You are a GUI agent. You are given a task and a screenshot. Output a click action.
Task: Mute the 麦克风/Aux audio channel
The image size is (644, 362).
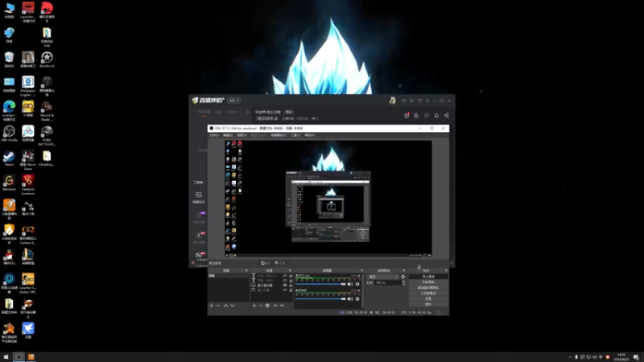(350, 284)
